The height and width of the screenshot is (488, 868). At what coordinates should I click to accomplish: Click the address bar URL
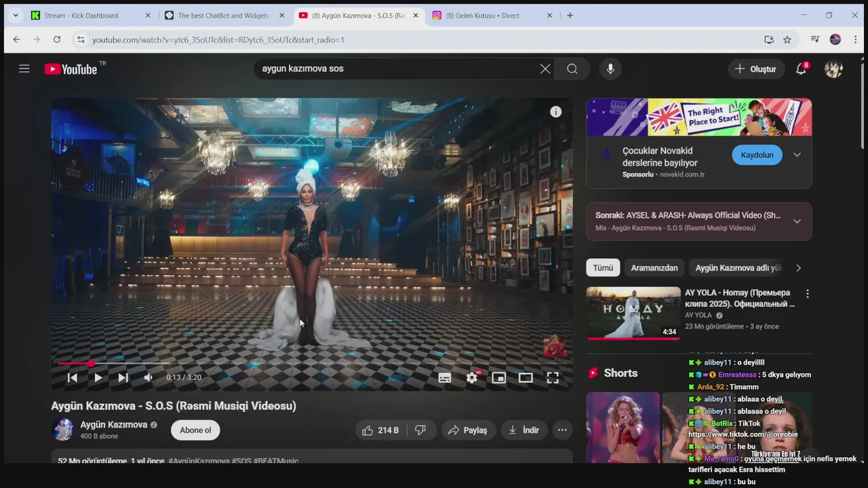pyautogui.click(x=218, y=40)
